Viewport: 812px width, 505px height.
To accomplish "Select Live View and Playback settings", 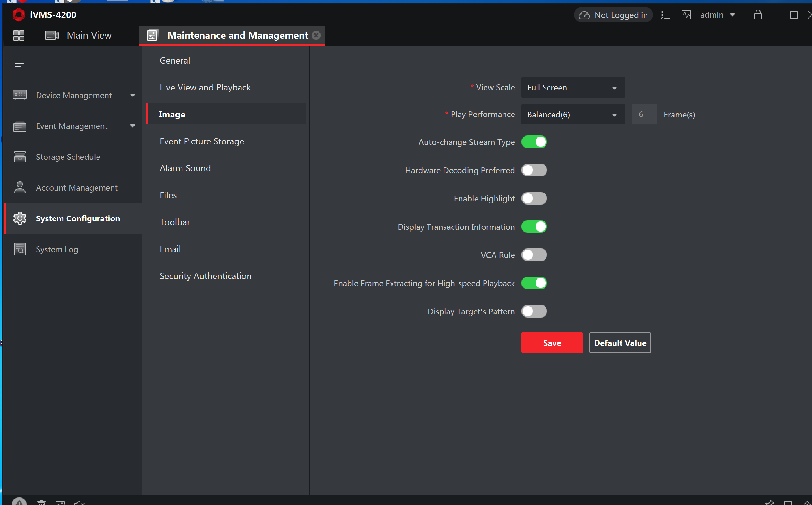I will (205, 88).
